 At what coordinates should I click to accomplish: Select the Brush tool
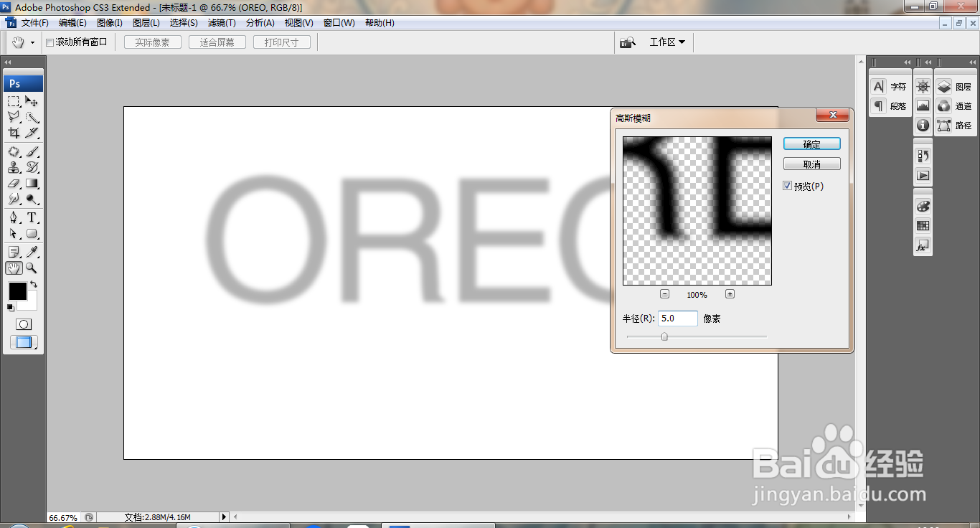pos(32,151)
